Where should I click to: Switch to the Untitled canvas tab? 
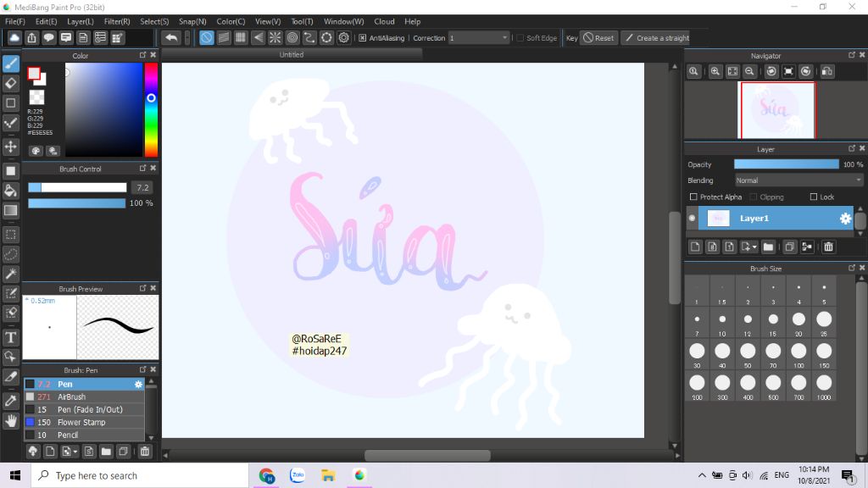292,54
